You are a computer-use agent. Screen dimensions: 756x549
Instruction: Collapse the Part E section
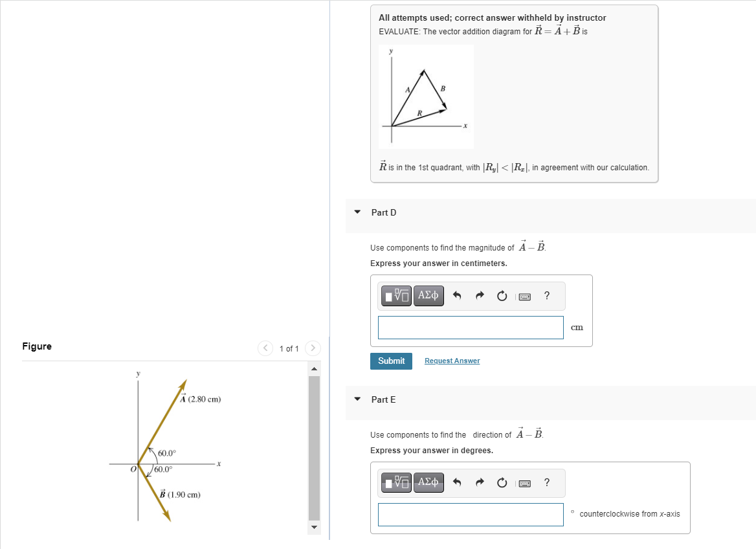click(357, 399)
